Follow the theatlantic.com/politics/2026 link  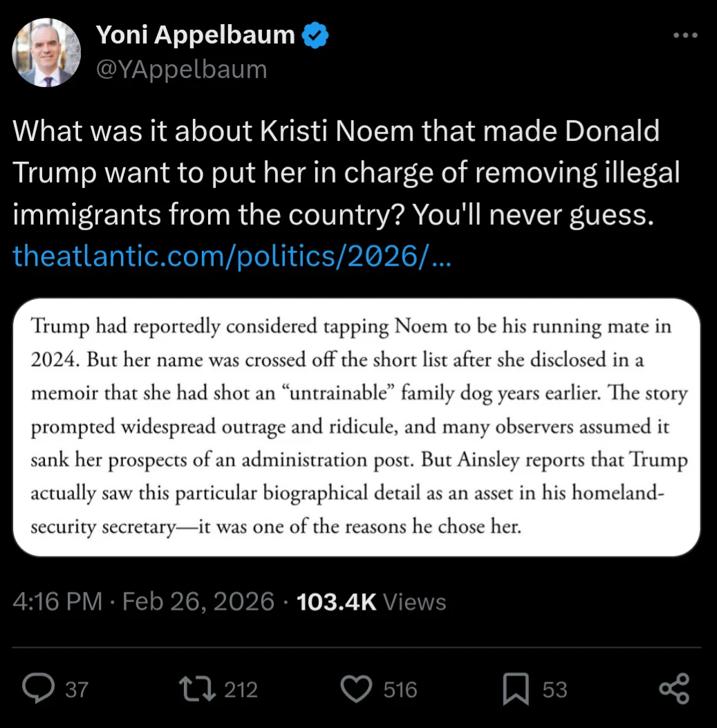pyautogui.click(x=233, y=257)
